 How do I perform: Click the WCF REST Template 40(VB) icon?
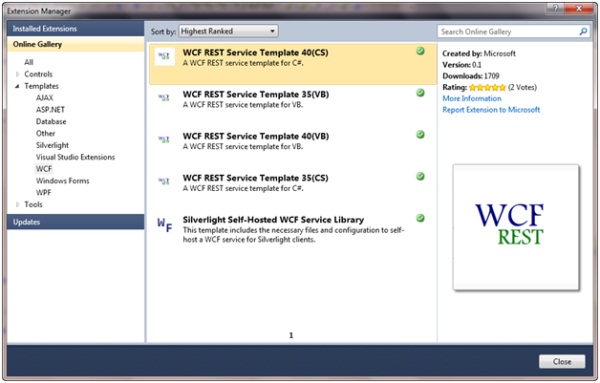(x=164, y=139)
